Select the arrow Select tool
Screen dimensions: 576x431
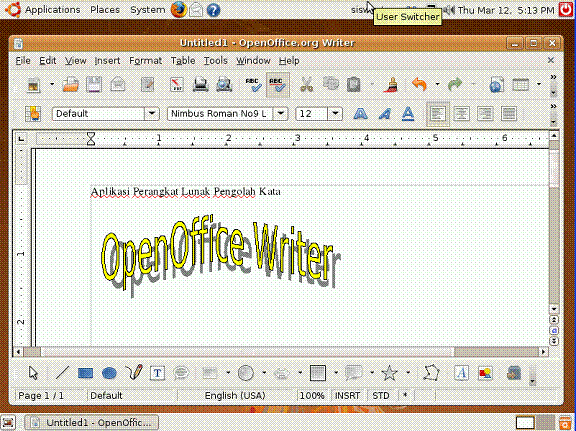tap(33, 373)
